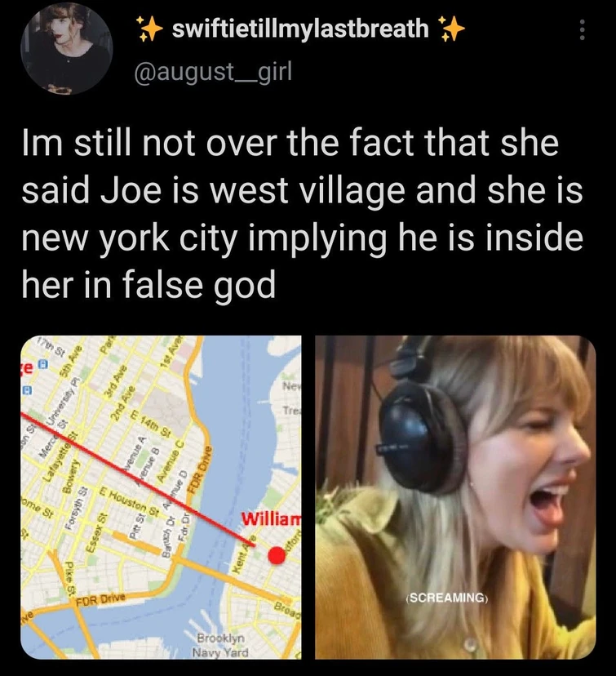Click the blue subway marker near 17th St
This screenshot has width=616, height=676.
click(42, 366)
